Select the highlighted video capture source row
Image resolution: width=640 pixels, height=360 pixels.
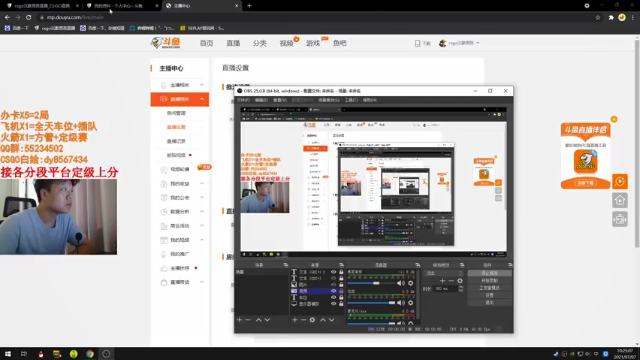tap(317, 291)
